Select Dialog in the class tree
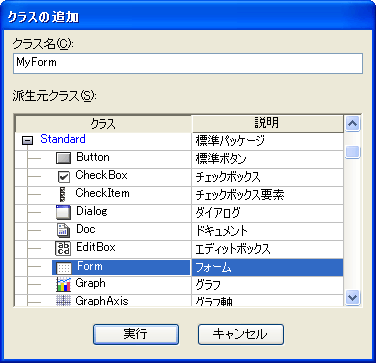Image resolution: width=376 pixels, height=363 pixels. pyautogui.click(x=92, y=211)
